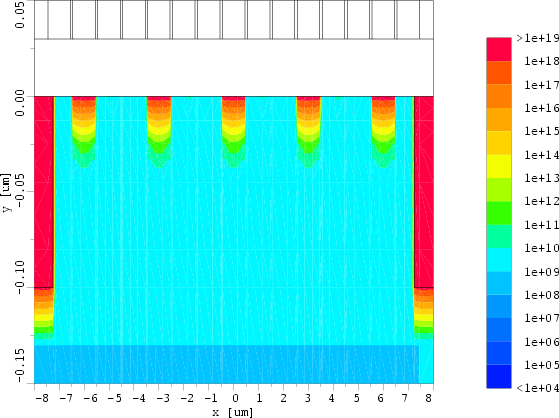The height and width of the screenshot is (418, 559).
Task: Click y-axis tick label "-0.05"
Action: point(20,191)
